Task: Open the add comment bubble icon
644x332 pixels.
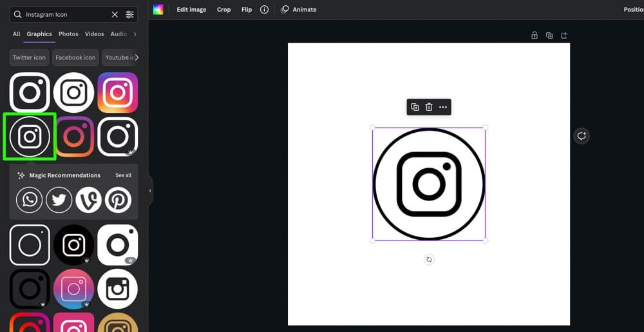Action: [x=582, y=136]
